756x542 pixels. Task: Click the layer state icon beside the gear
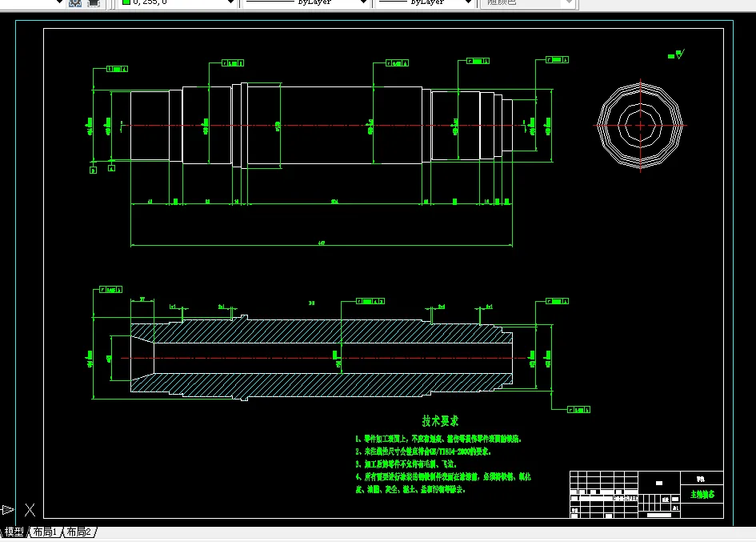(94, 3)
